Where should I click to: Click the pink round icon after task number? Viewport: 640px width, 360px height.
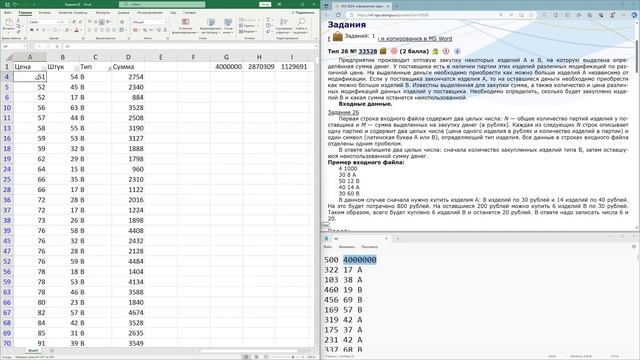click(x=394, y=51)
